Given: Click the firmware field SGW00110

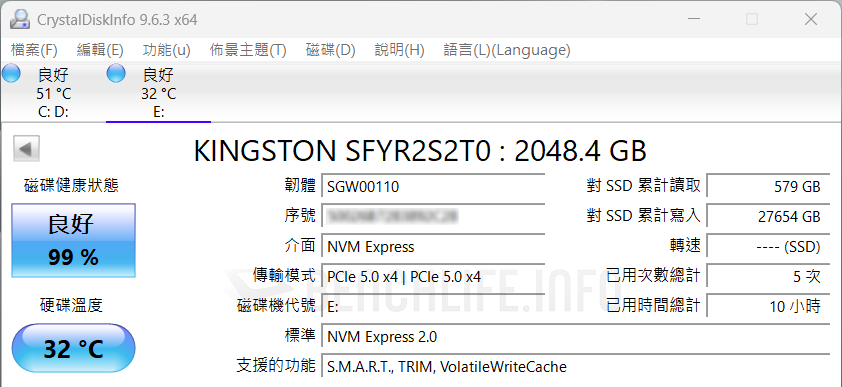Looking at the screenshot, I should coord(433,187).
